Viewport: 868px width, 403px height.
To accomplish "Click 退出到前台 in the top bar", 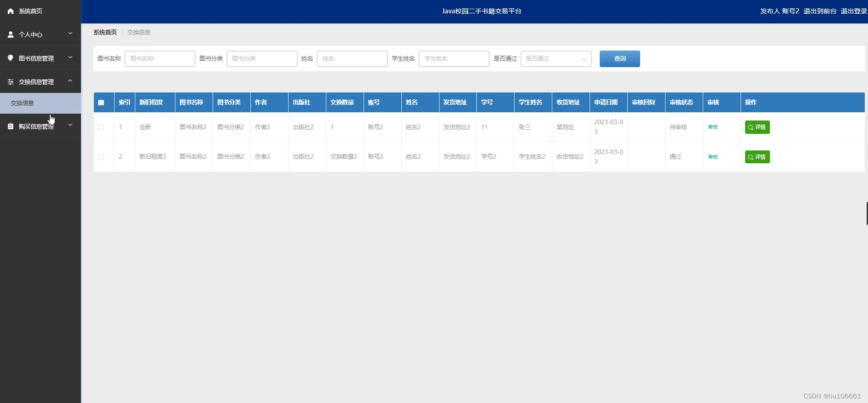I will pos(820,11).
